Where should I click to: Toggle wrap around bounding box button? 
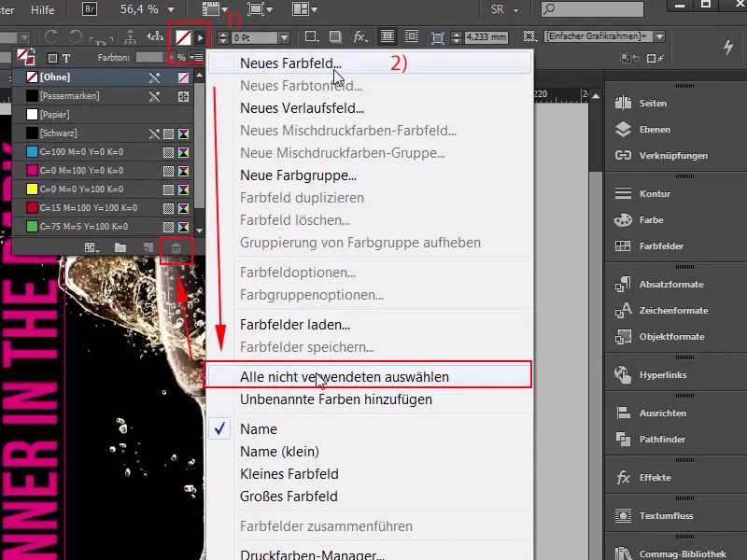pos(411,36)
